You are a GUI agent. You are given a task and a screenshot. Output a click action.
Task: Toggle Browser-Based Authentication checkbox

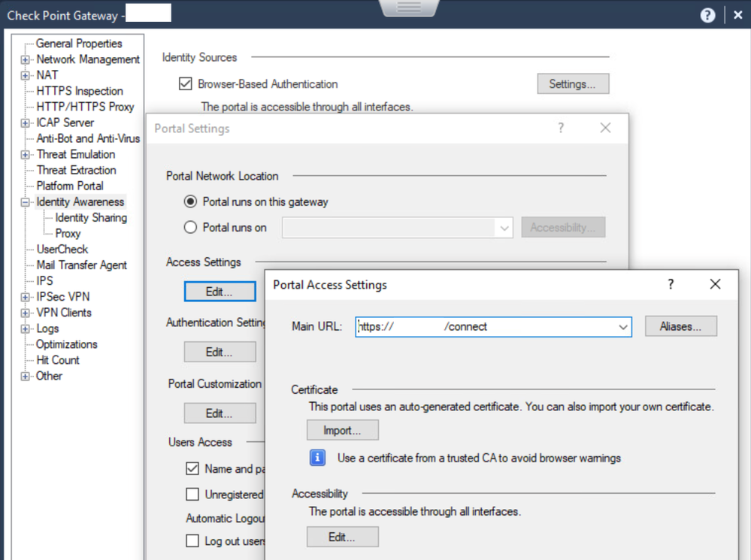(x=186, y=84)
